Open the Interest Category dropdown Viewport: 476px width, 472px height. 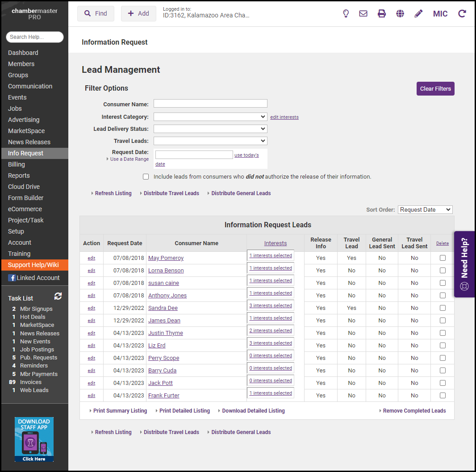pyautogui.click(x=210, y=117)
